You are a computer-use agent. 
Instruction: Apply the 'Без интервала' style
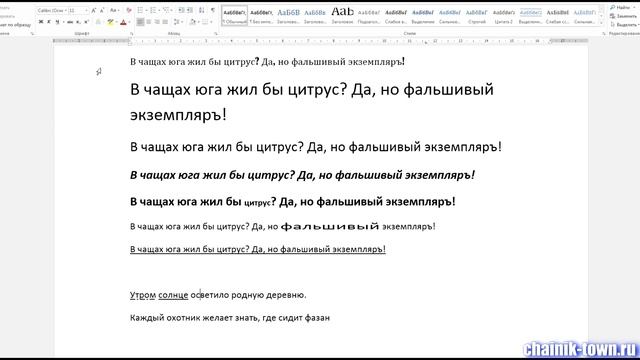coord(261,16)
